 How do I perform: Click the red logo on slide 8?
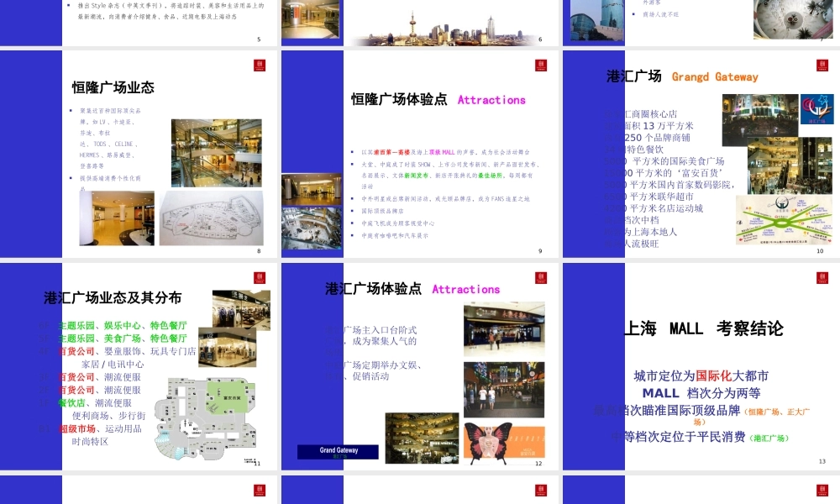click(x=260, y=66)
